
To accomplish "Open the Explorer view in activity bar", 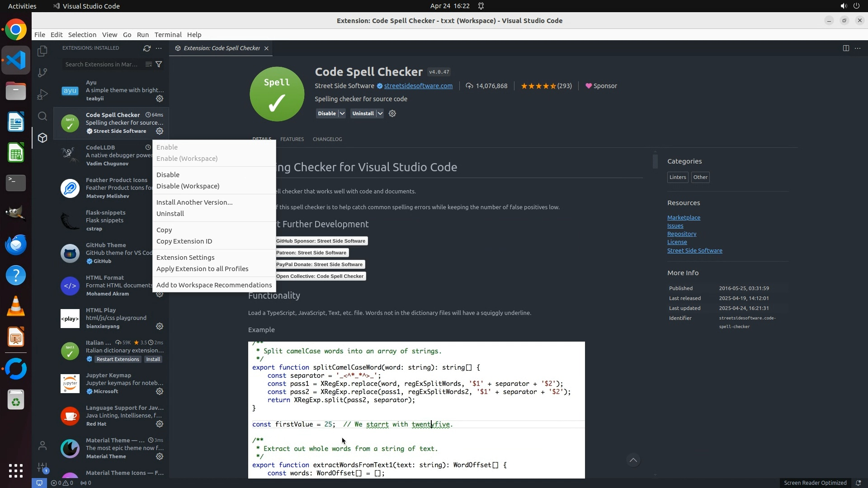I will 42,51.
